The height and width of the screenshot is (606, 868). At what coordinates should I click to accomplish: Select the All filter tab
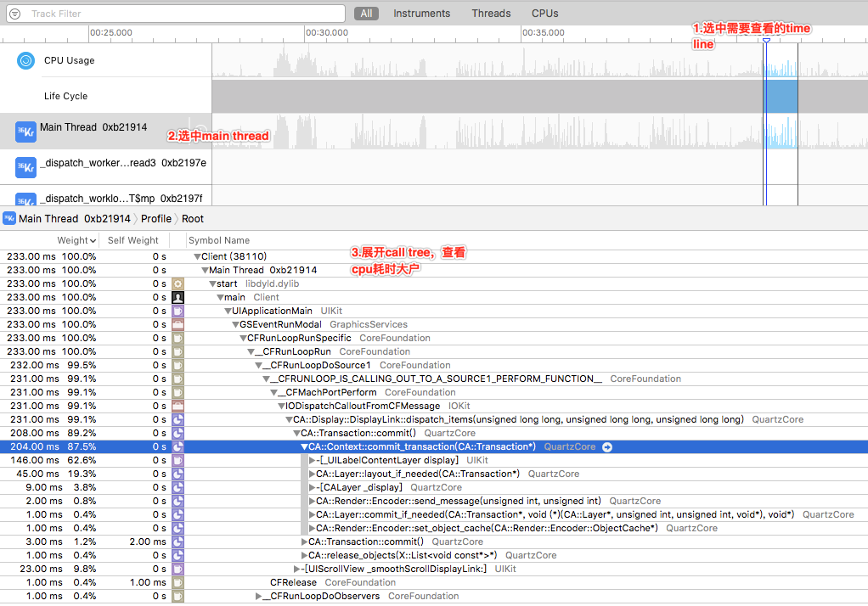tap(366, 14)
